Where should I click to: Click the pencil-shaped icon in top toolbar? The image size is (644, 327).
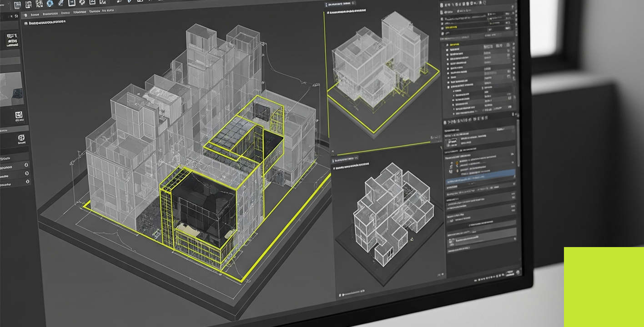point(61,3)
